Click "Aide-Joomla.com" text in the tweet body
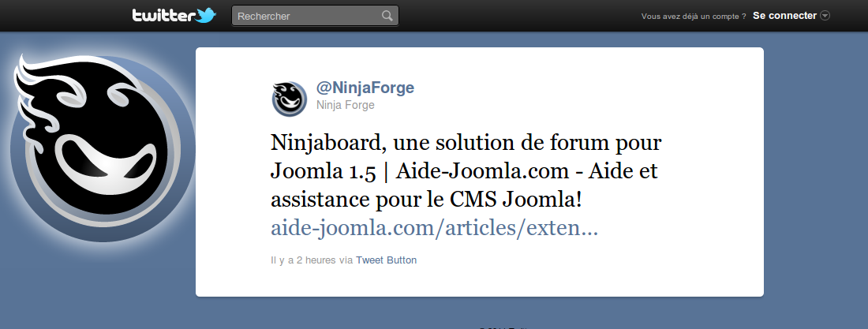868x329 pixels. coord(482,171)
